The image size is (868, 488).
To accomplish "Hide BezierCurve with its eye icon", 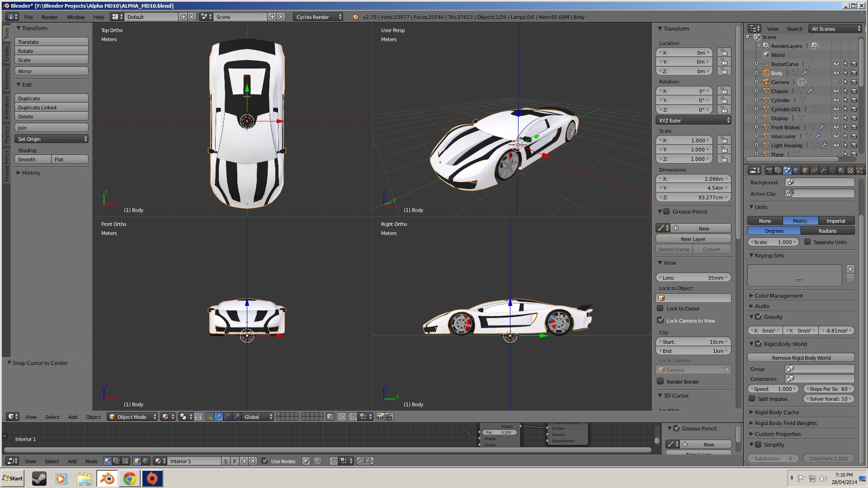I will point(836,64).
